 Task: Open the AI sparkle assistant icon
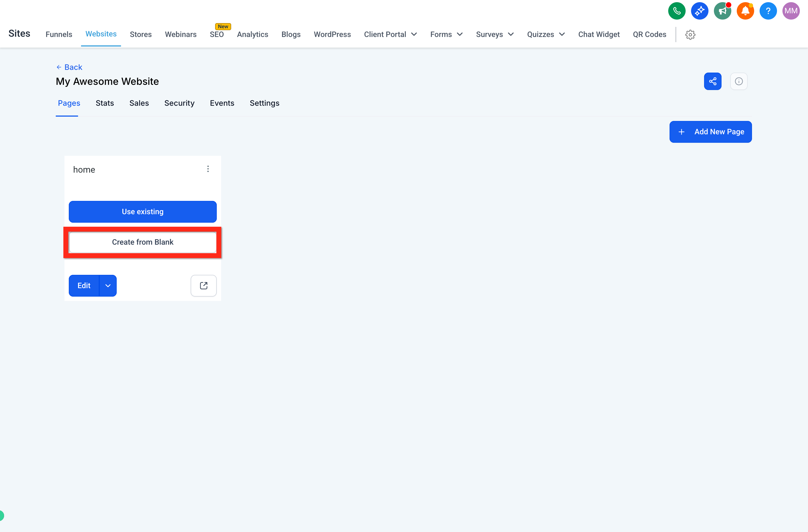point(699,11)
